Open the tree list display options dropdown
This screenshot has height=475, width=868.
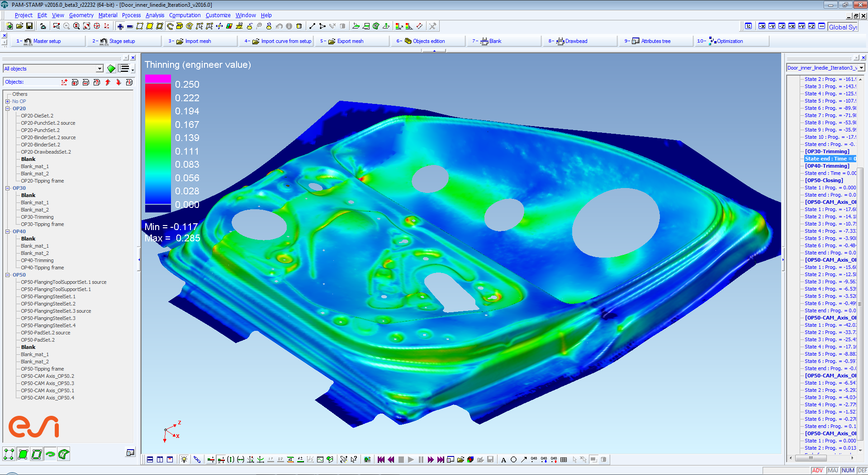(133, 69)
